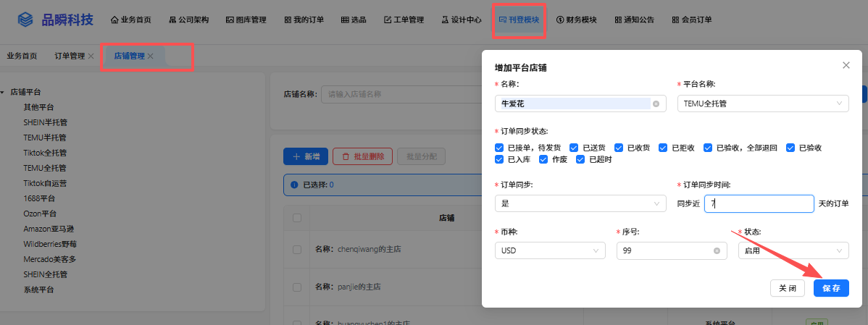Image resolution: width=868 pixels, height=325 pixels.
Task: Click the 批量分配 button
Action: (421, 156)
